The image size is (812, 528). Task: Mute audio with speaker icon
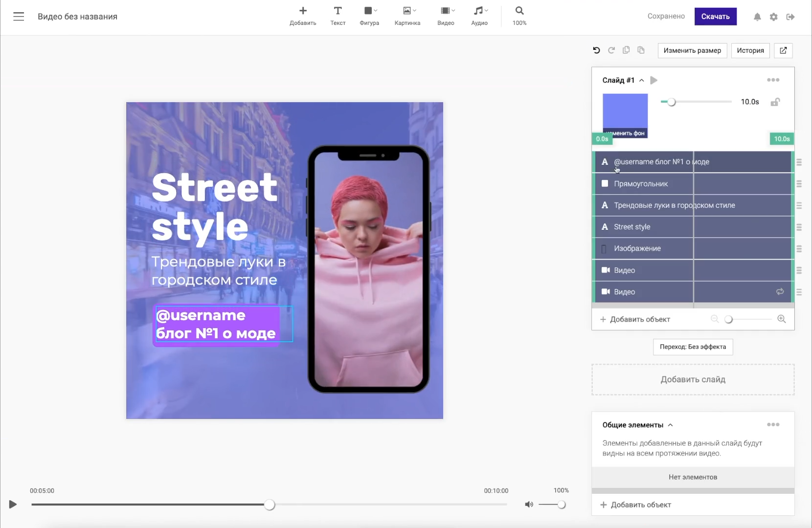point(529,505)
